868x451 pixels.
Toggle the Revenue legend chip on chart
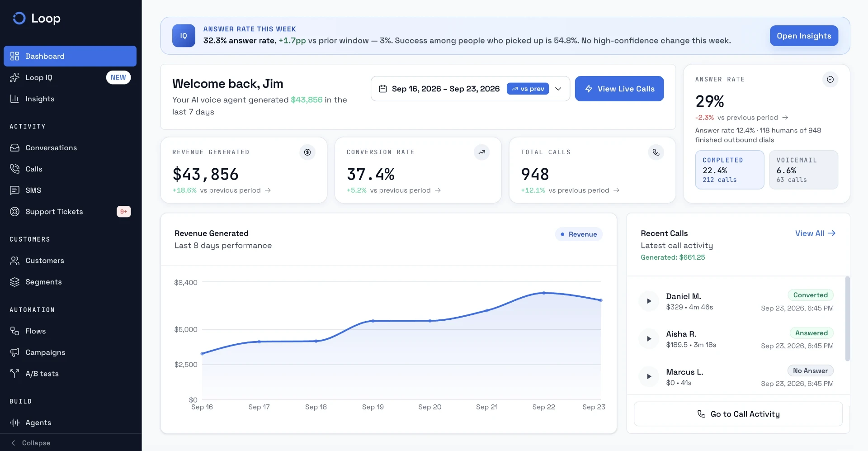pyautogui.click(x=579, y=234)
